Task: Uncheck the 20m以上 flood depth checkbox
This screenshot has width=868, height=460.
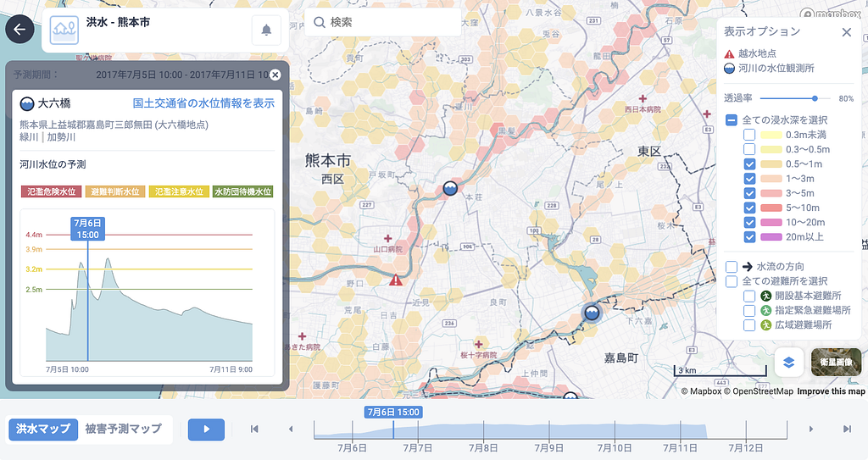Action: 749,237
